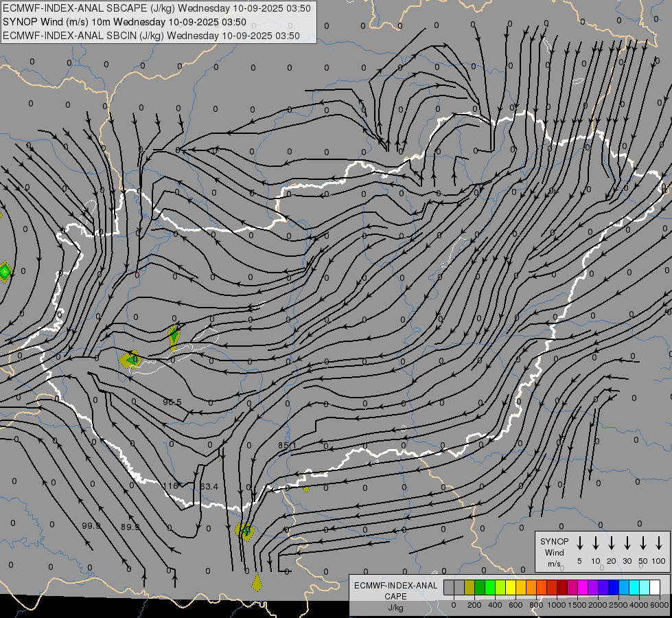Image resolution: width=672 pixels, height=618 pixels.
Task: Click the wind arrow above the 5 label
Action: [x=579, y=542]
